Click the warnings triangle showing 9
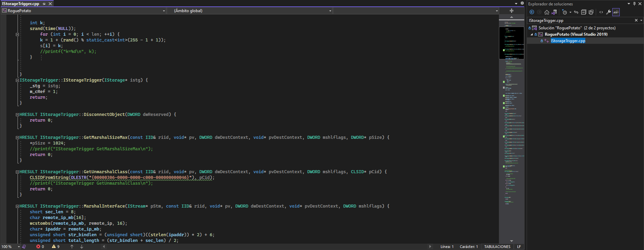644x250 pixels. pos(56,247)
